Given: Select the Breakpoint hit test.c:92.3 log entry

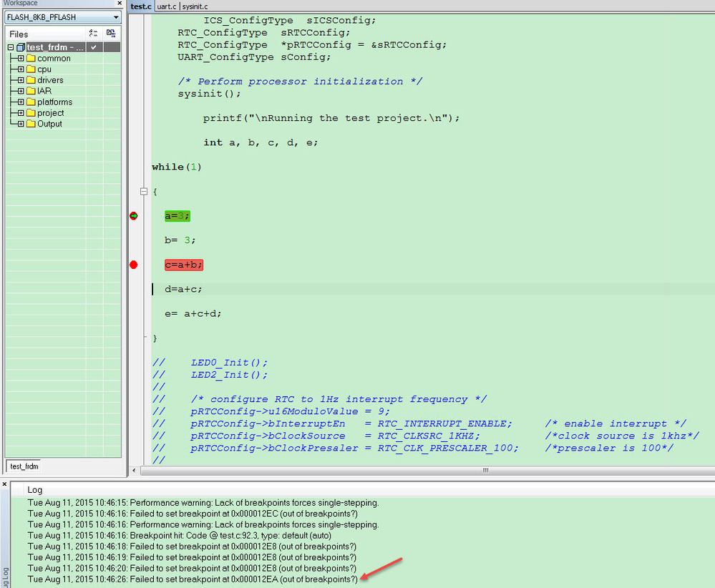Looking at the screenshot, I should click(179, 536).
